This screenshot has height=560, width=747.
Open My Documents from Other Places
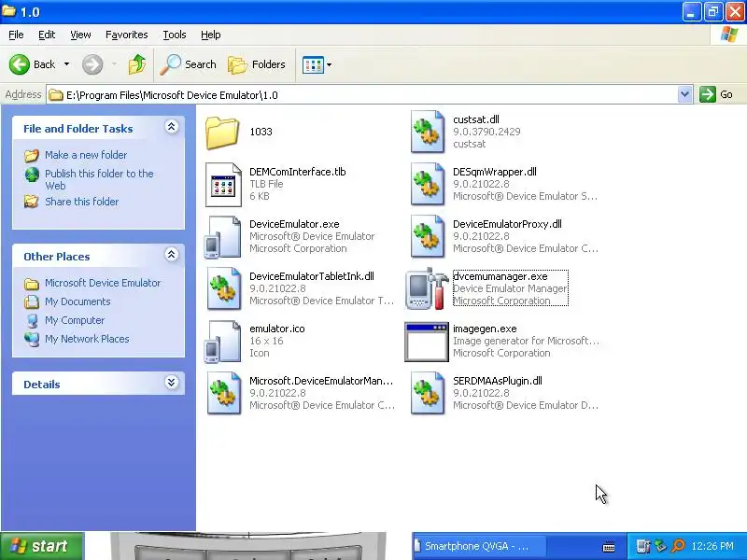tap(78, 301)
